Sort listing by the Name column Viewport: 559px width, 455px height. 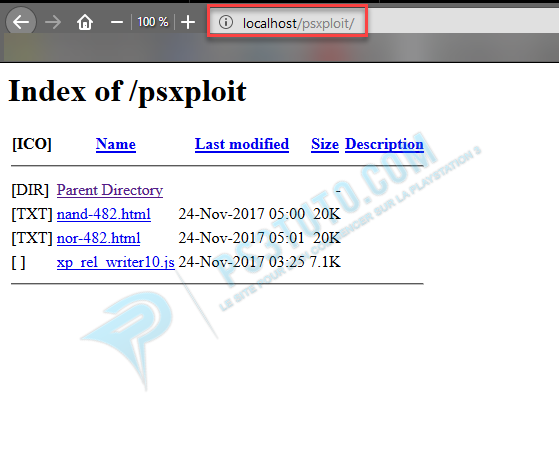pos(116,144)
